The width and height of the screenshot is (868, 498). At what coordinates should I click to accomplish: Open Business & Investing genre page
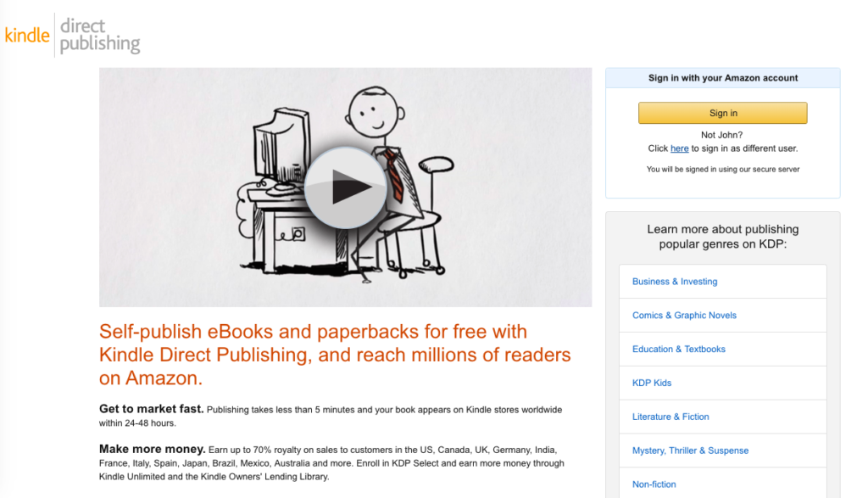(674, 282)
